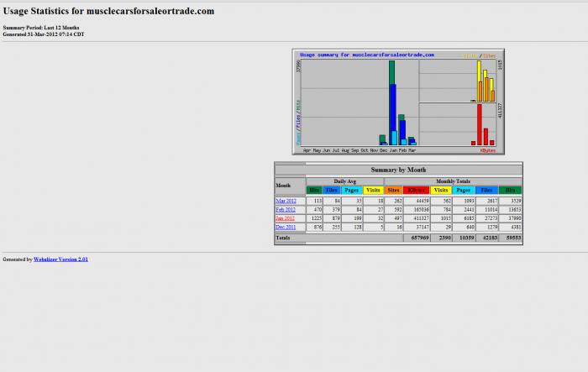Image resolution: width=588 pixels, height=372 pixels.
Task: Follow the Webalizer Version 2.01 link
Action: tap(60, 259)
